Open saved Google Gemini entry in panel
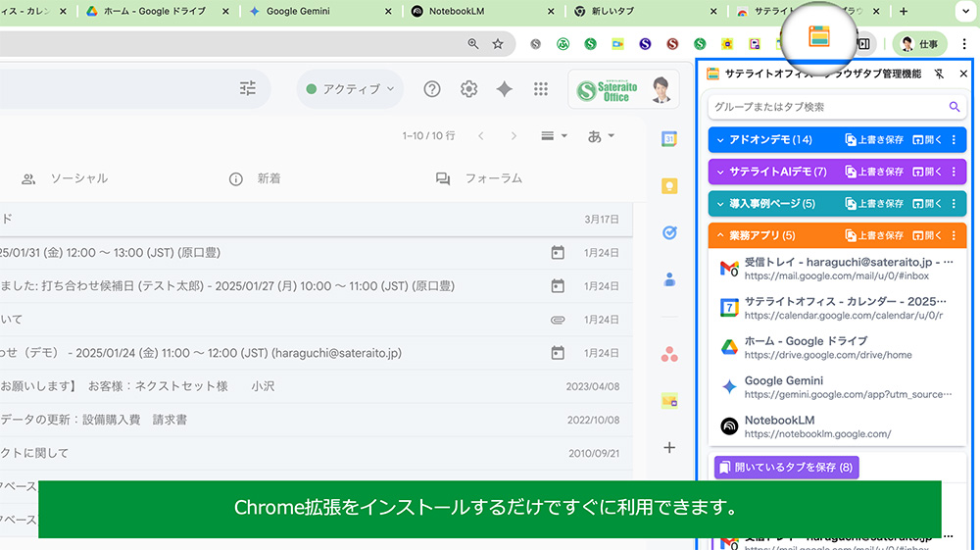980x550 pixels. (837, 387)
